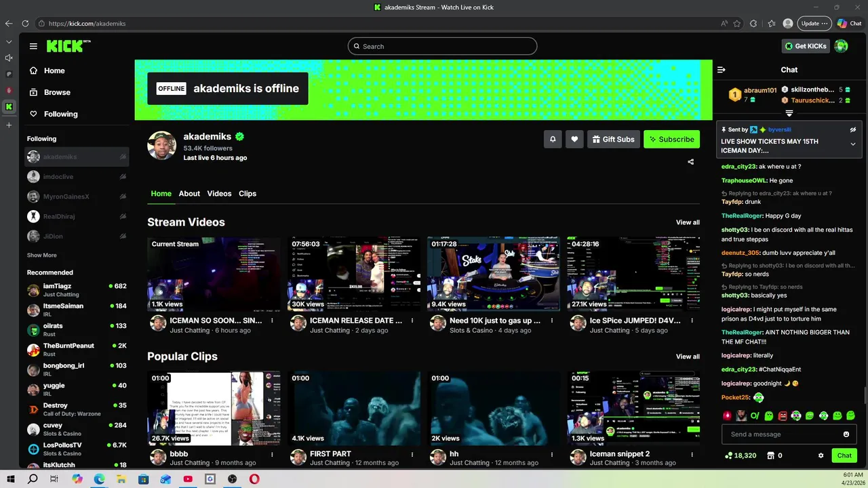
Task: Open options menu for Iceman snippet 2 clip
Action: [x=692, y=454]
